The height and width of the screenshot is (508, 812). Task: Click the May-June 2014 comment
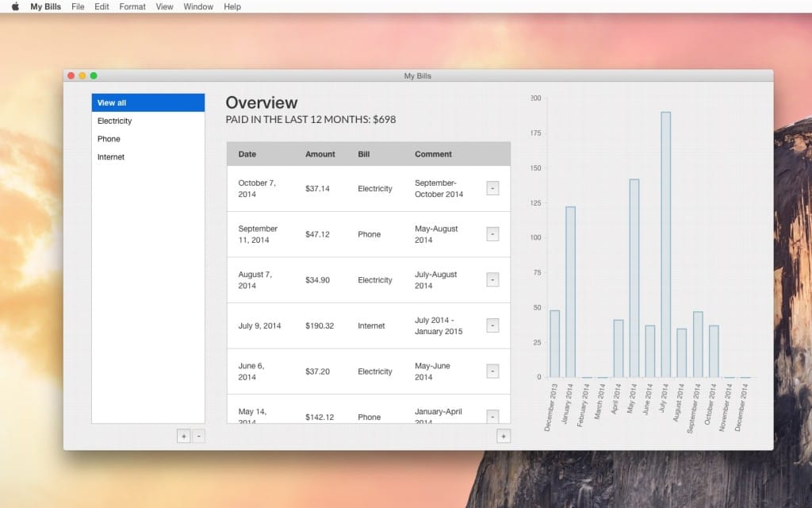(x=432, y=371)
